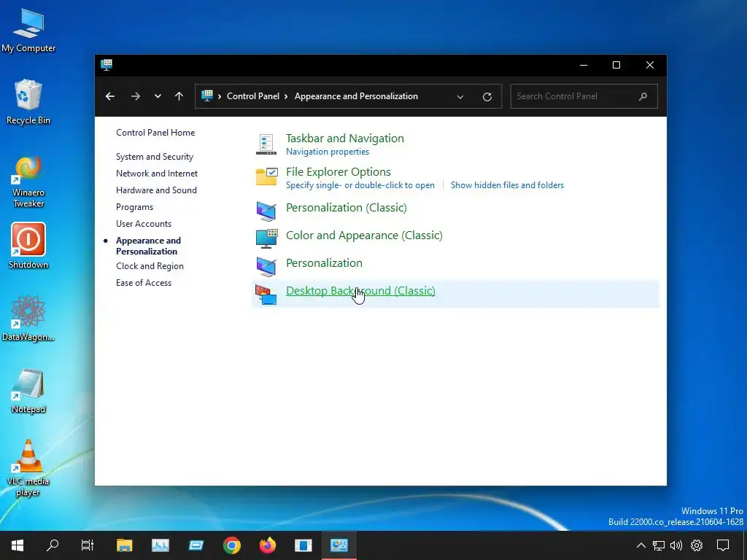Expand chevron before Control Panel breadcrumb
The width and height of the screenshot is (747, 560).
point(220,96)
